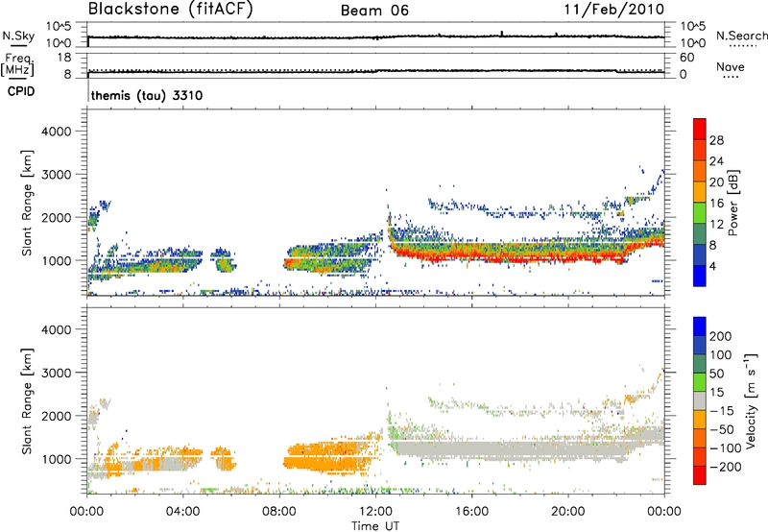The width and height of the screenshot is (768, 532).
Task: Click the red top segment of the Power colorbar
Action: click(700, 129)
